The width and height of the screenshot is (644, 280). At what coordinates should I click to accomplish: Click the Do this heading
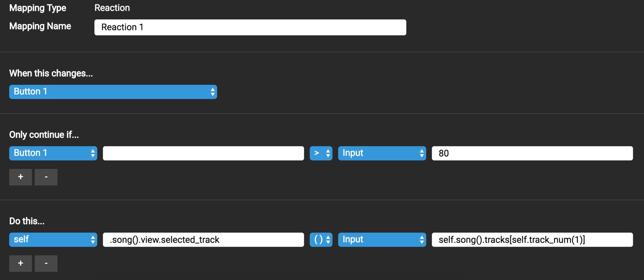coord(27,221)
